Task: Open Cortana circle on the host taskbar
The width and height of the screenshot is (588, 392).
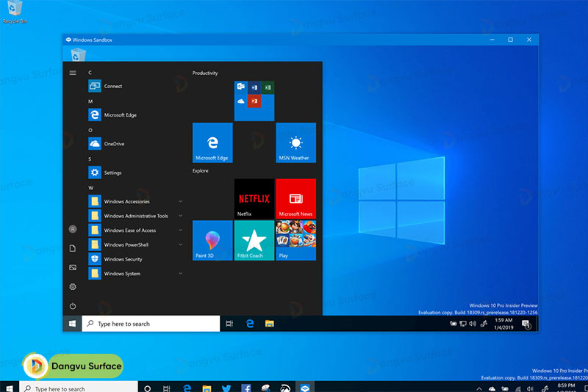Action: pyautogui.click(x=148, y=388)
